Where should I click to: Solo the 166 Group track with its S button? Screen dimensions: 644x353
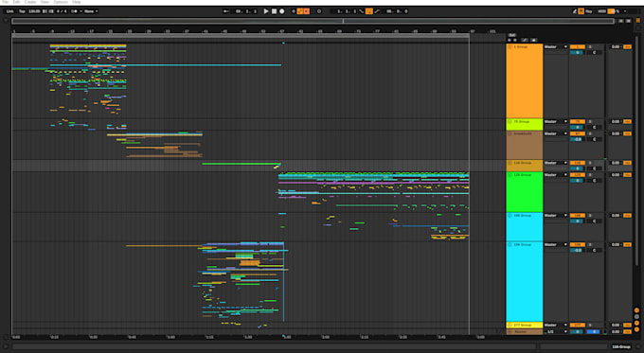tap(590, 215)
